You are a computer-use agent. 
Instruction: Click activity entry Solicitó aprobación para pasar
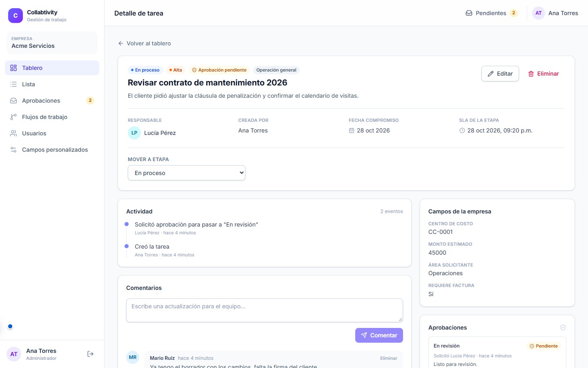coord(196,224)
